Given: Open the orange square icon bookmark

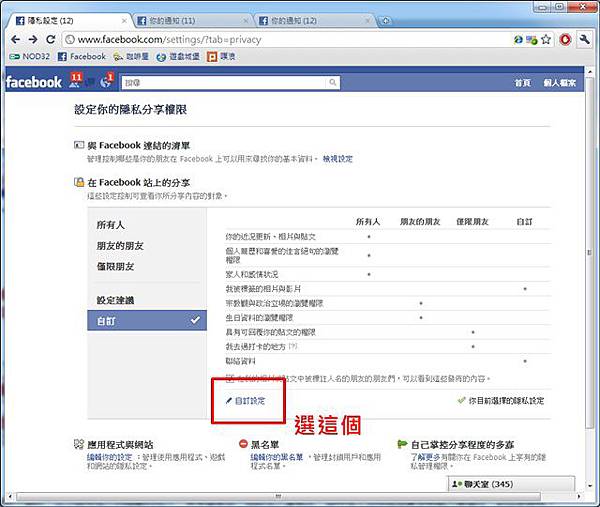Looking at the screenshot, I should coord(221,57).
